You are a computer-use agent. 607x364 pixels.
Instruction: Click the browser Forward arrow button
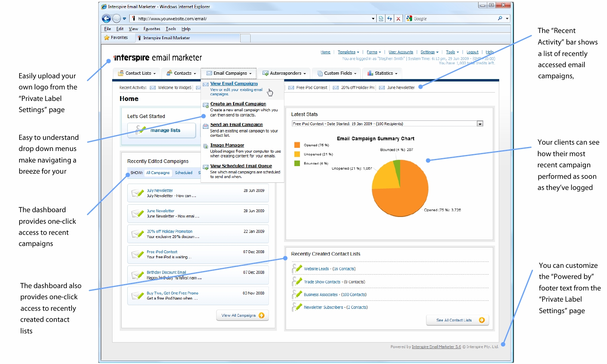click(x=116, y=18)
